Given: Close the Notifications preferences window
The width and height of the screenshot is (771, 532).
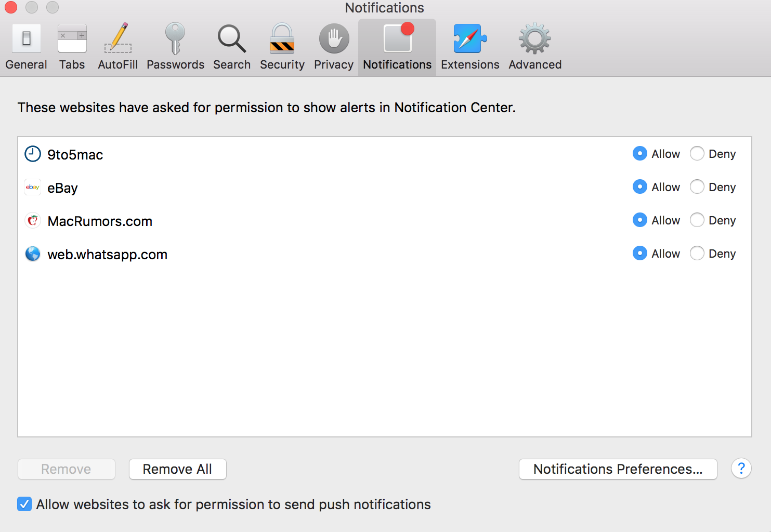Looking at the screenshot, I should coord(11,7).
